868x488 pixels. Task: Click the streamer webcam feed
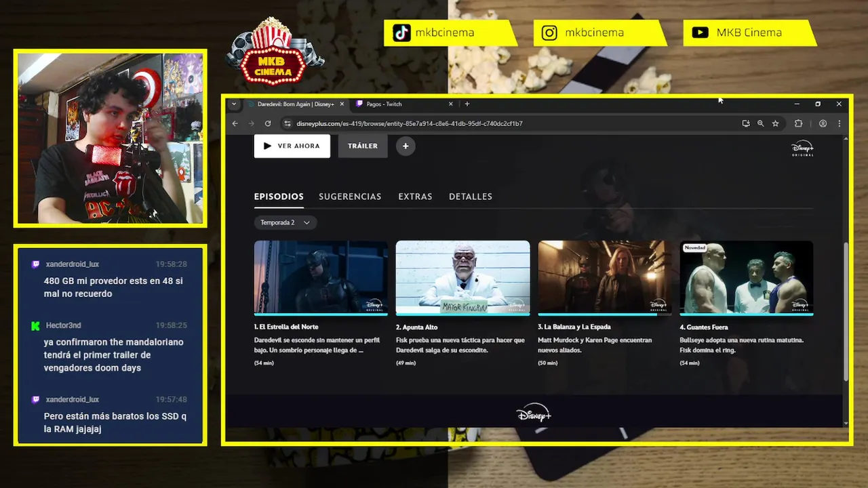(x=110, y=138)
